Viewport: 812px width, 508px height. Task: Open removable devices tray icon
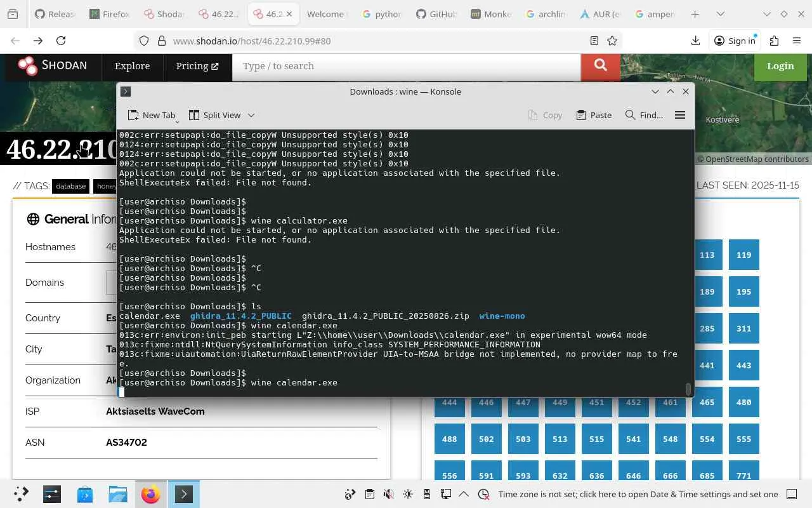(x=427, y=494)
